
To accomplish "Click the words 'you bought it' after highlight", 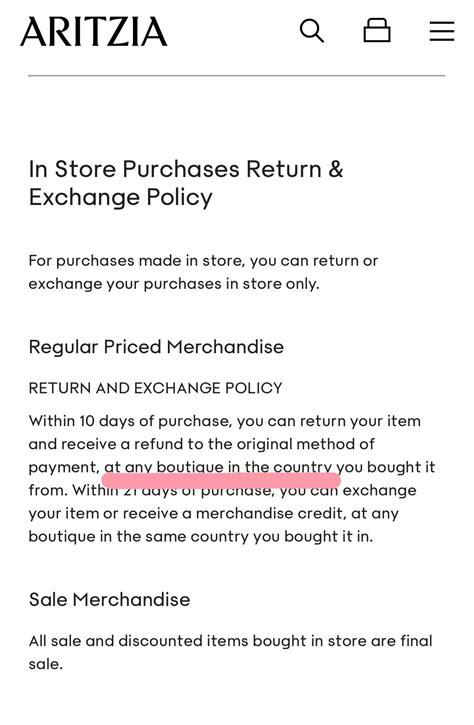I will [x=385, y=467].
